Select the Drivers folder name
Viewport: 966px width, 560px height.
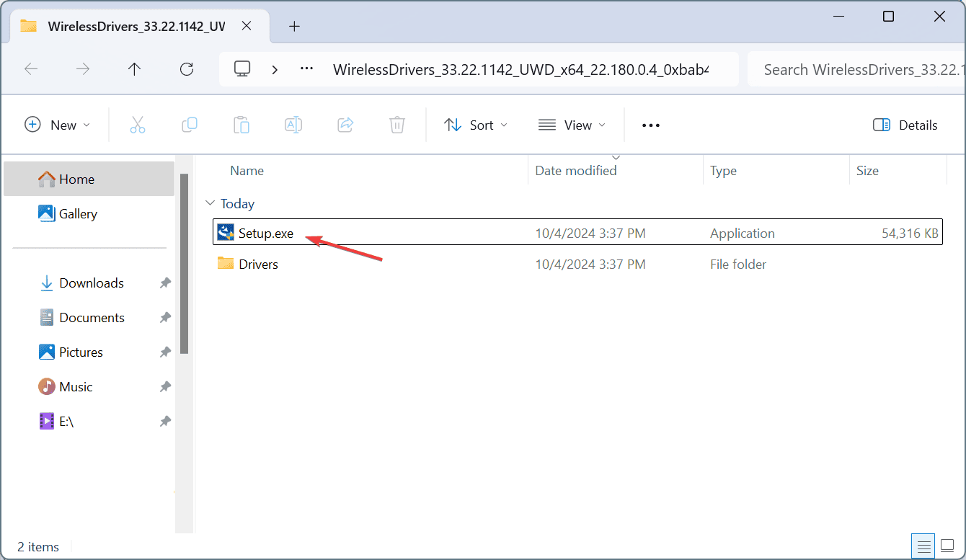(258, 265)
